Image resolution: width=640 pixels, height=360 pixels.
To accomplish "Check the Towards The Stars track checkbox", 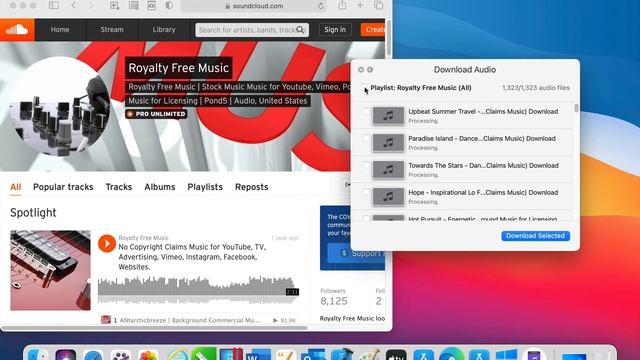I will coord(366,165).
